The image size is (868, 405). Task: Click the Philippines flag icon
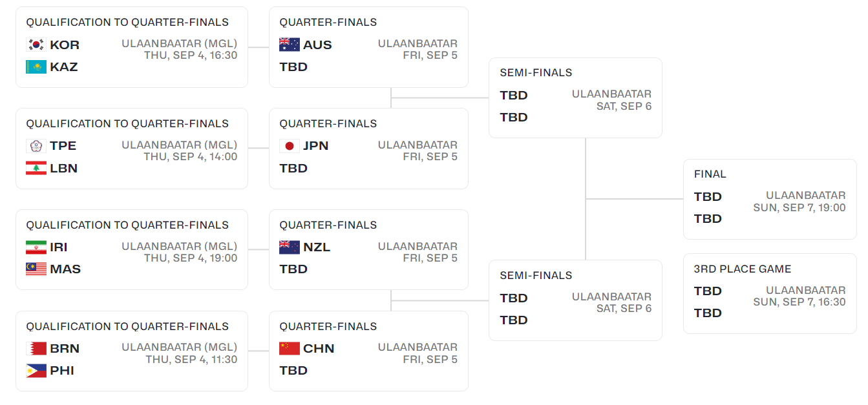(x=36, y=371)
